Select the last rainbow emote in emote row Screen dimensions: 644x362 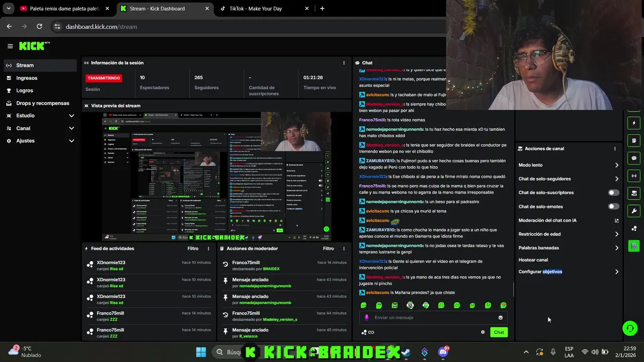pos(503,305)
